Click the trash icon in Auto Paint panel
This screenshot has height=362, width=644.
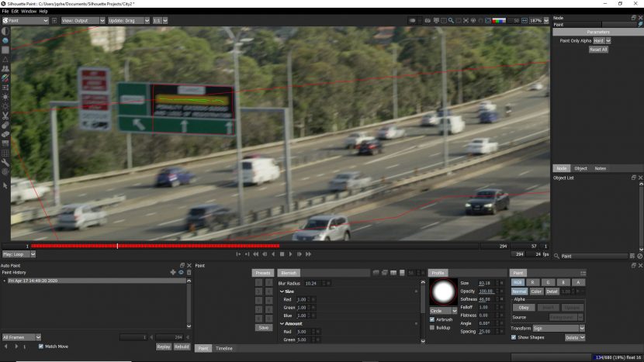pyautogui.click(x=189, y=272)
